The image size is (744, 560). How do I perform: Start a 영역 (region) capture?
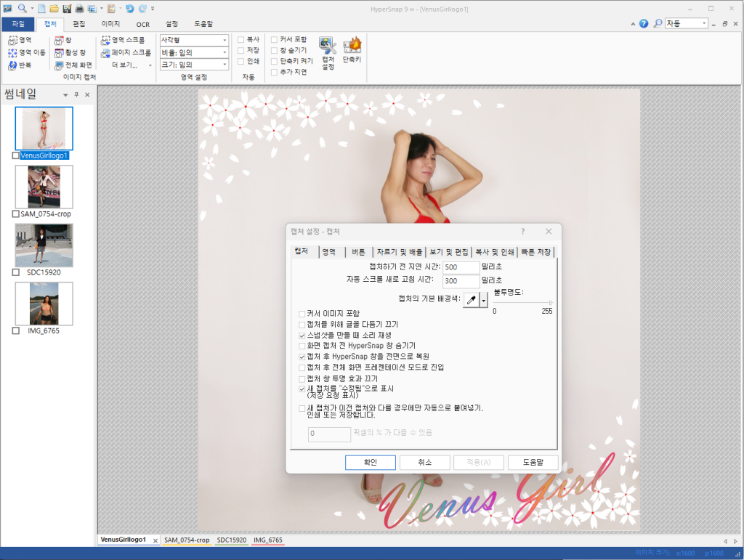point(20,40)
